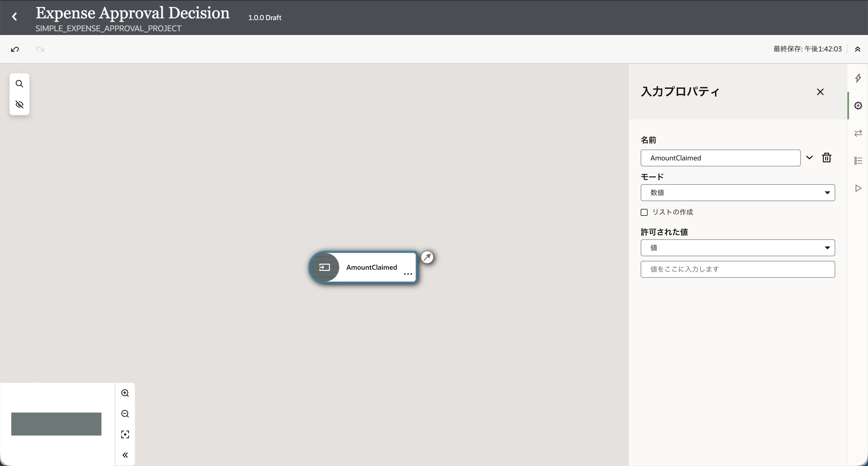Screen dimensions: 868x466
Task: Open the list view side tab
Action: 858,161
